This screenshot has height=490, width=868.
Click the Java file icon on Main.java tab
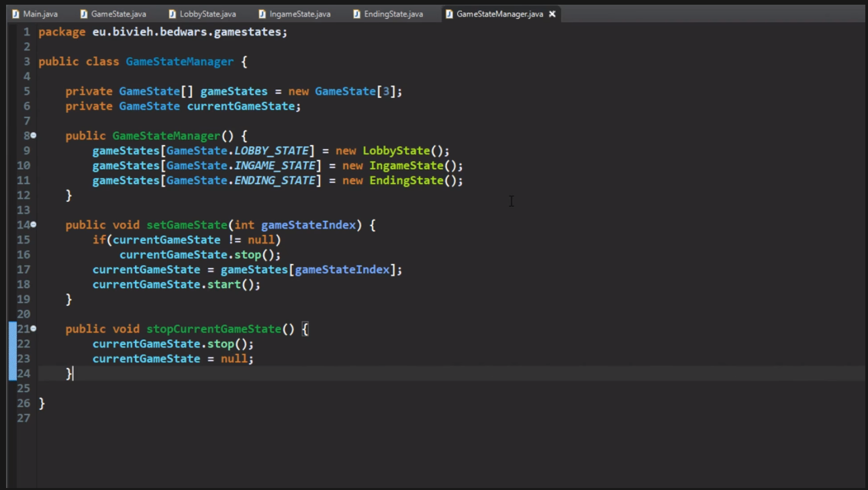click(x=15, y=14)
